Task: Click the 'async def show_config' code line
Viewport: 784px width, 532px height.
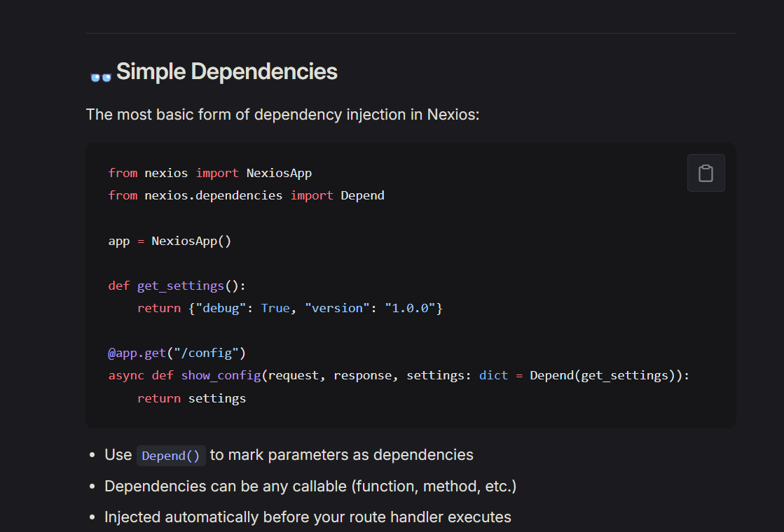Action: tap(399, 376)
